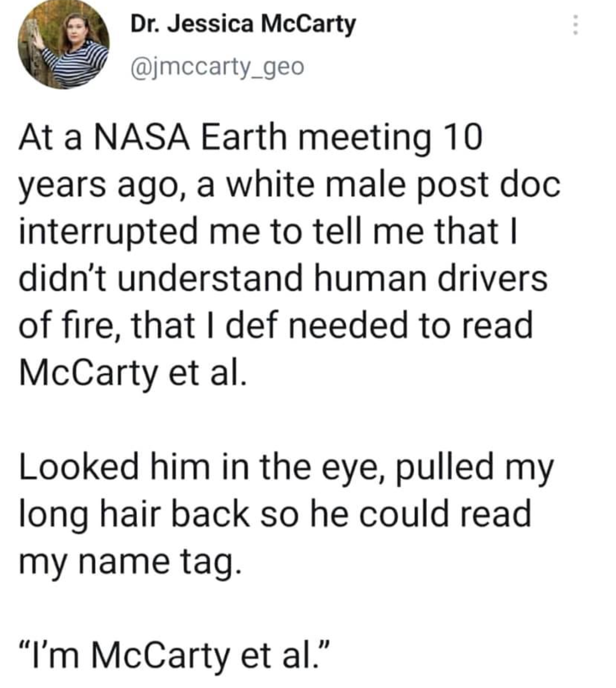
Task: Click the first paragraph's 'McCarty et al.' text
Action: tap(133, 373)
